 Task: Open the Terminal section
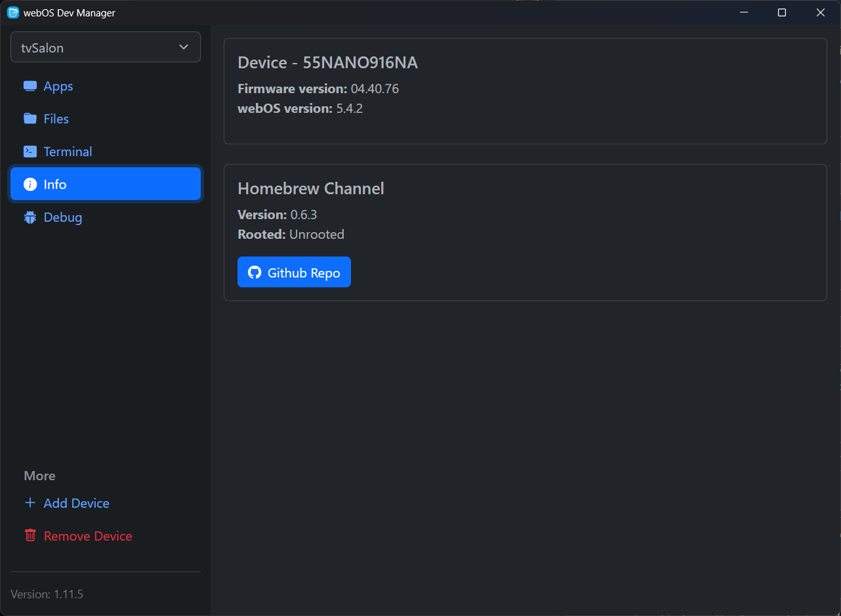pyautogui.click(x=68, y=151)
